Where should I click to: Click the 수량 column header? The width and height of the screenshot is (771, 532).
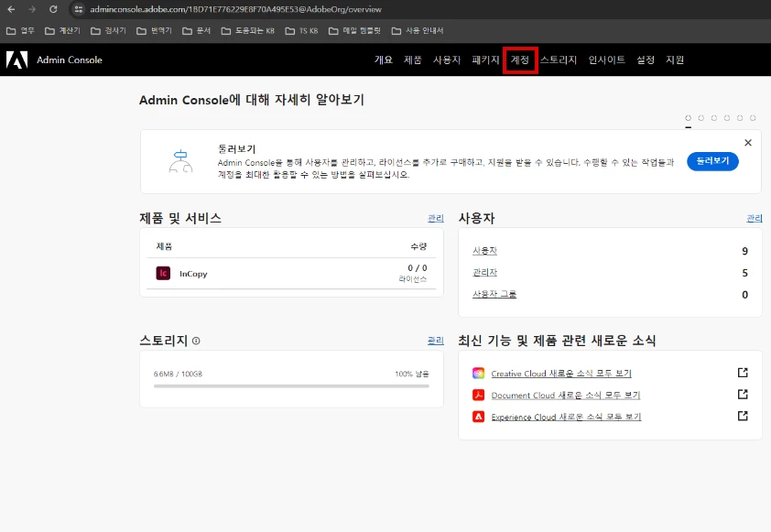point(419,247)
